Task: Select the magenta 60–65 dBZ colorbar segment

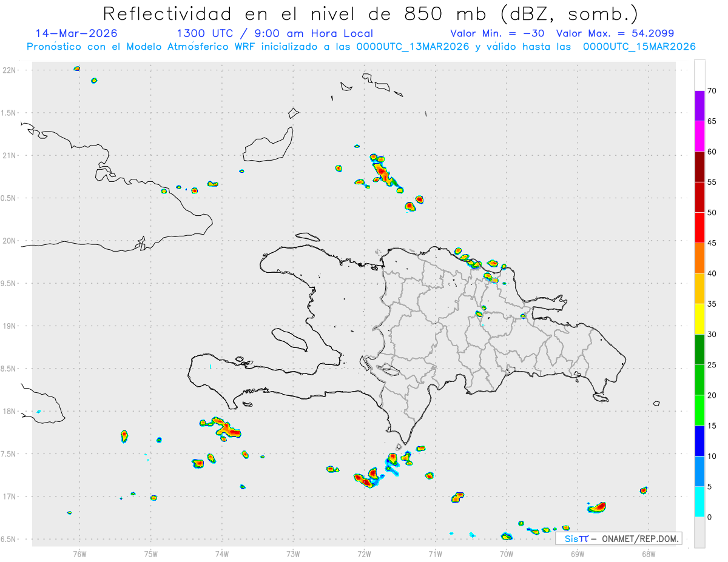Action: (x=699, y=136)
